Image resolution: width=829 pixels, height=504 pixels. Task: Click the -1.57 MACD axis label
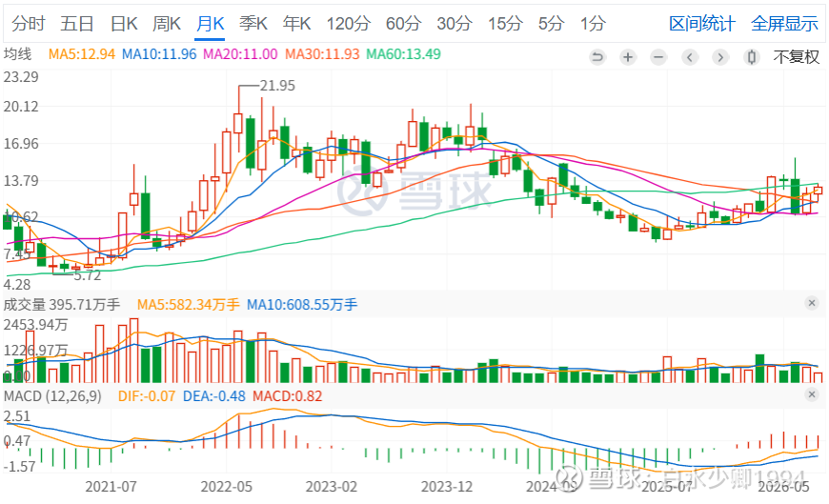[x=20, y=467]
